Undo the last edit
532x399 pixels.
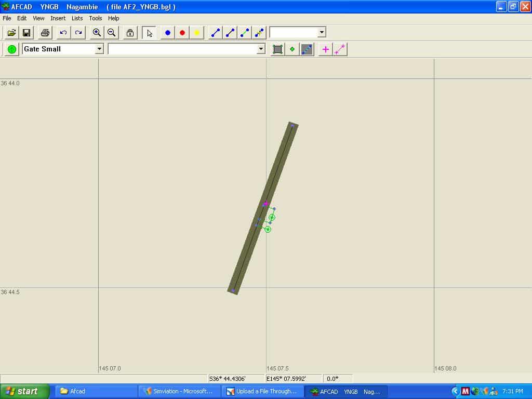tap(63, 33)
